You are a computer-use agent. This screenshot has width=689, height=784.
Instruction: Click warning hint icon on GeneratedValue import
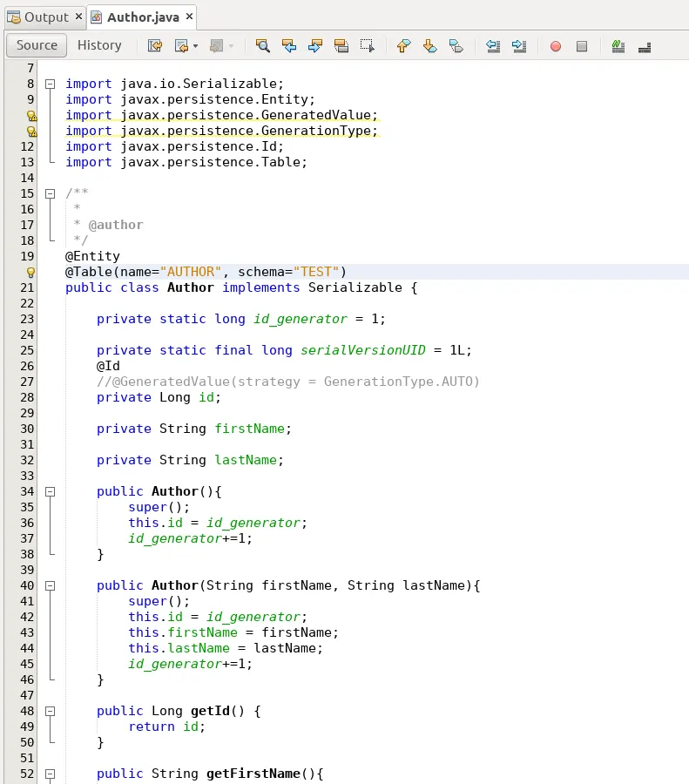pyautogui.click(x=31, y=116)
